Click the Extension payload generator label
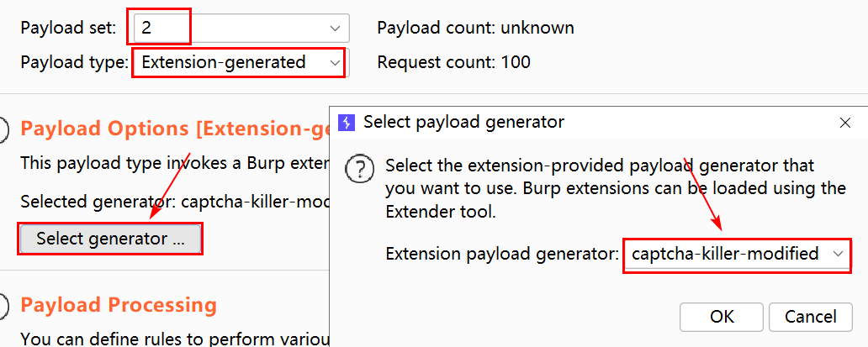The image size is (868, 347). click(502, 254)
